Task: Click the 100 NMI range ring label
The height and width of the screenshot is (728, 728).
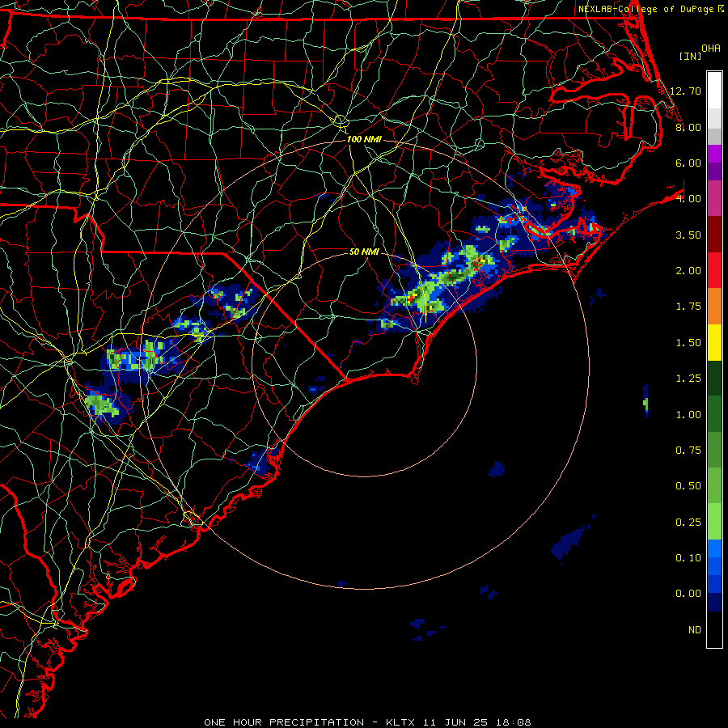Action: coord(364,139)
